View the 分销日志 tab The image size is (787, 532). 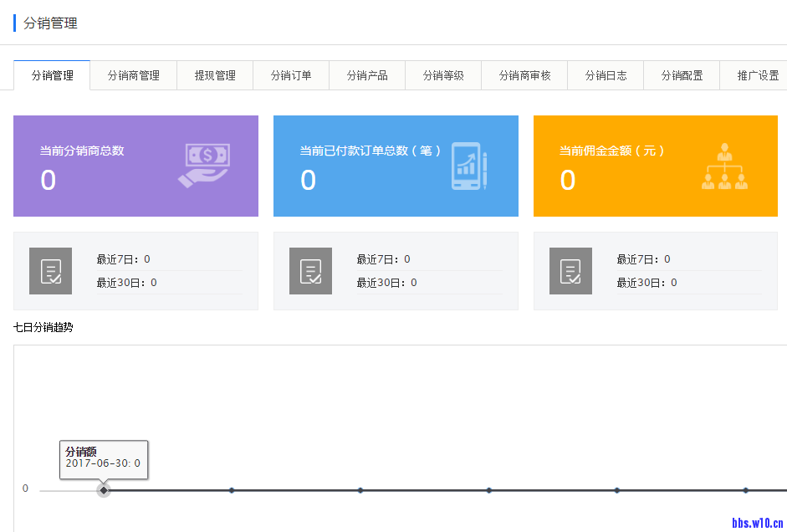coord(606,75)
